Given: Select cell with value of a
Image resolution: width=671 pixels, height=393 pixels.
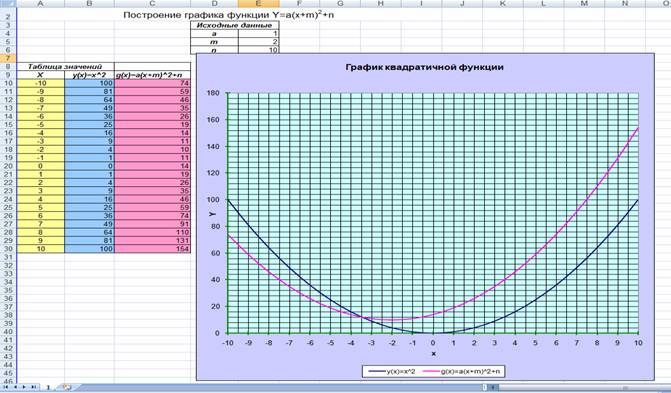Looking at the screenshot, I should coord(258,33).
